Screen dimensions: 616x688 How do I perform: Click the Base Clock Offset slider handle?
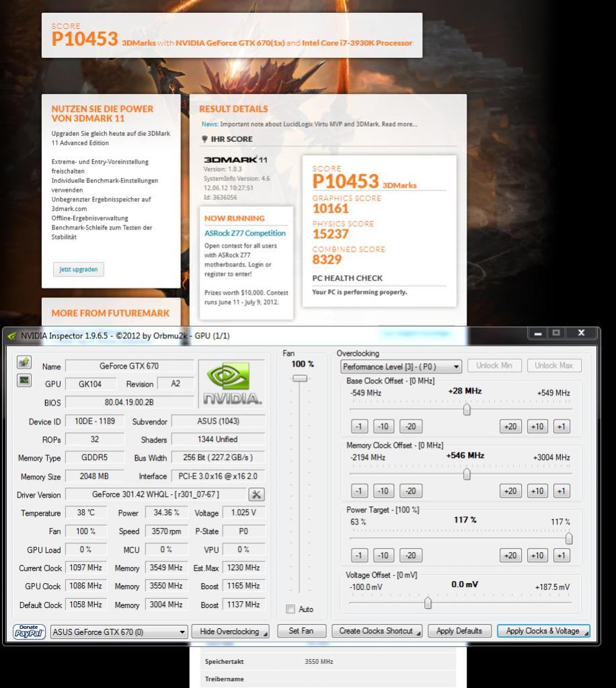click(x=467, y=410)
